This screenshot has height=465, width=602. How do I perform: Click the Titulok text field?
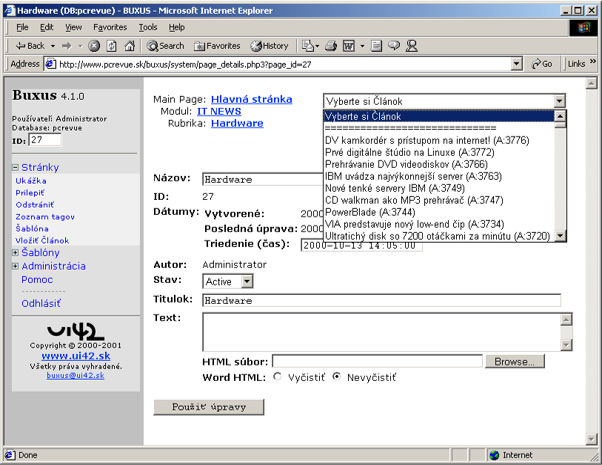pyautogui.click(x=381, y=300)
